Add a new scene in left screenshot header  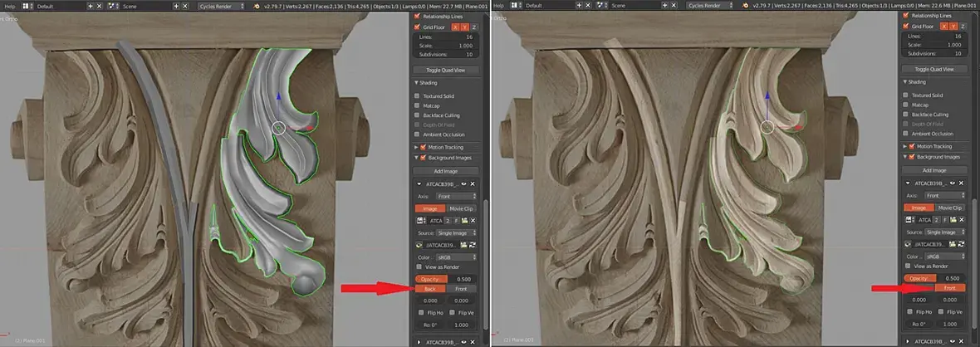pos(177,6)
